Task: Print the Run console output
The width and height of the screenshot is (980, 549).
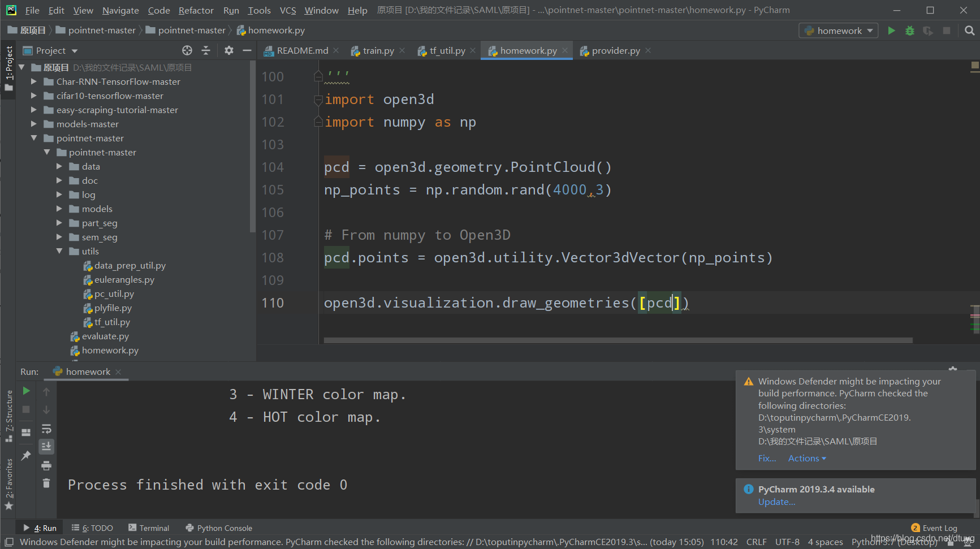Action: tap(46, 465)
